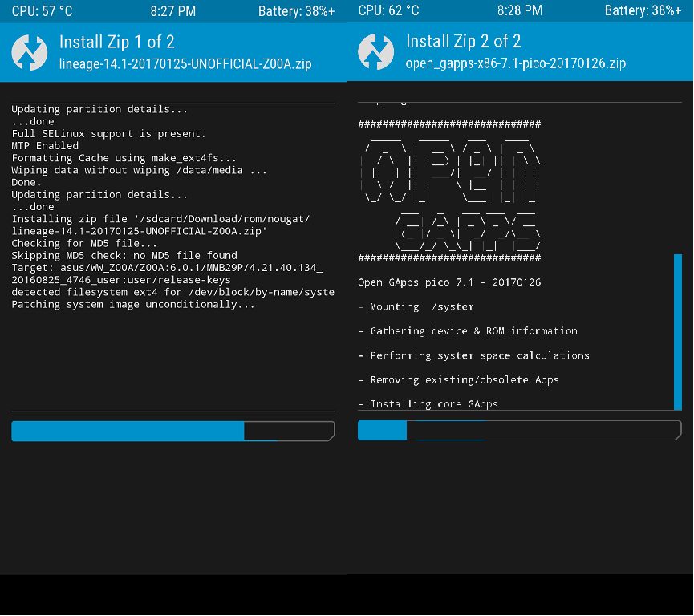Click 'Formatting Cache using make_ext4fs...' line
This screenshot has width=694, height=616.
(x=124, y=158)
